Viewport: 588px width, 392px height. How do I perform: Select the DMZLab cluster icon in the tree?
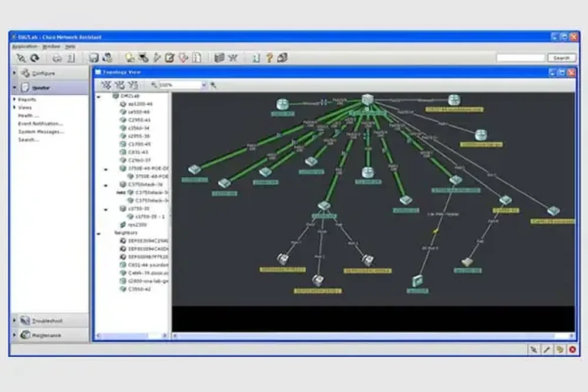pos(117,95)
